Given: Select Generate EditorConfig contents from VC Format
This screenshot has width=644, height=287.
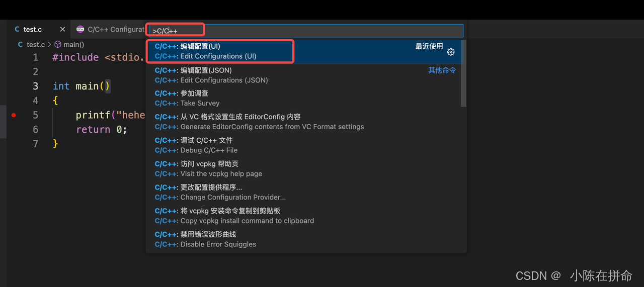Looking at the screenshot, I should pos(303,122).
